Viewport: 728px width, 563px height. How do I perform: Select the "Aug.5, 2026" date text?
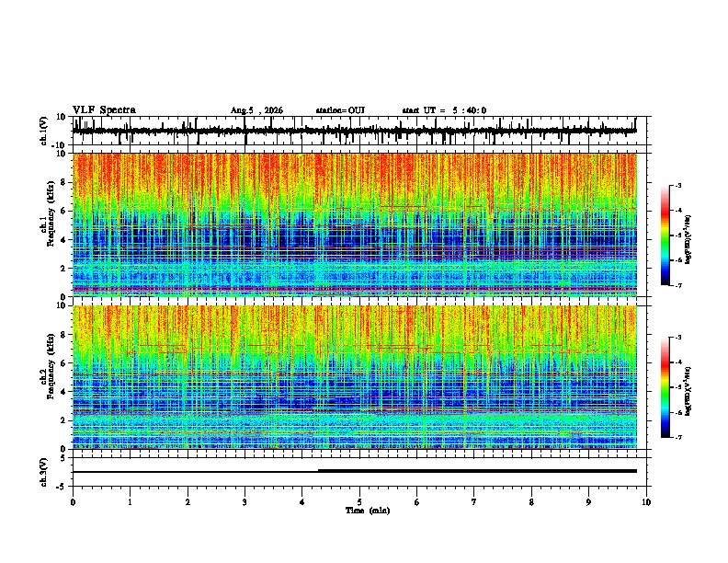(256, 110)
